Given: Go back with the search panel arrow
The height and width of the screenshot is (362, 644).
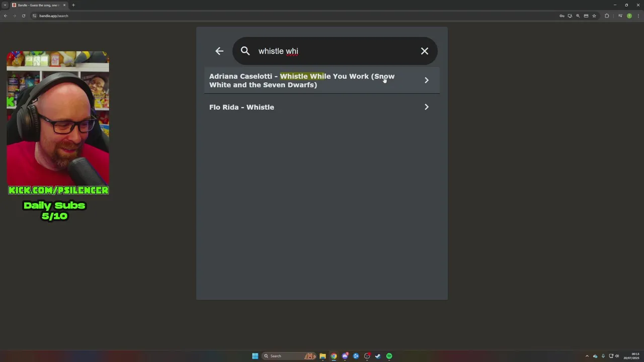Looking at the screenshot, I should pyautogui.click(x=219, y=51).
